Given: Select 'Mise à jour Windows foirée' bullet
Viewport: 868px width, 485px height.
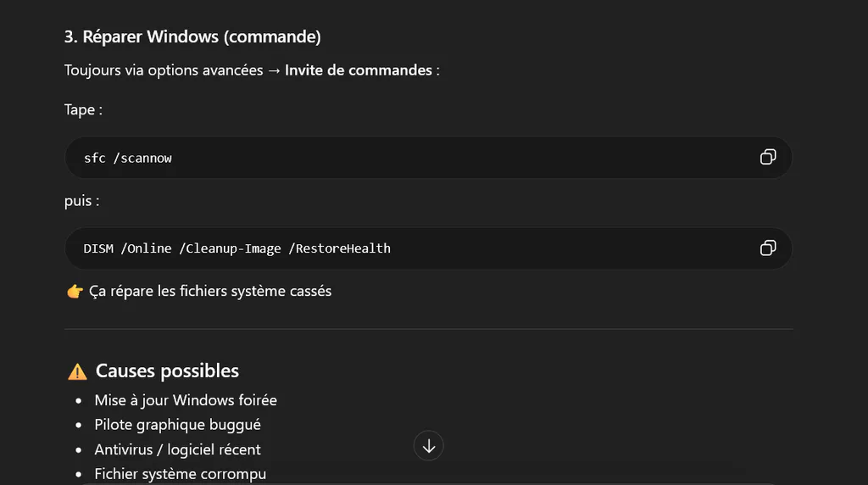Looking at the screenshot, I should [186, 400].
